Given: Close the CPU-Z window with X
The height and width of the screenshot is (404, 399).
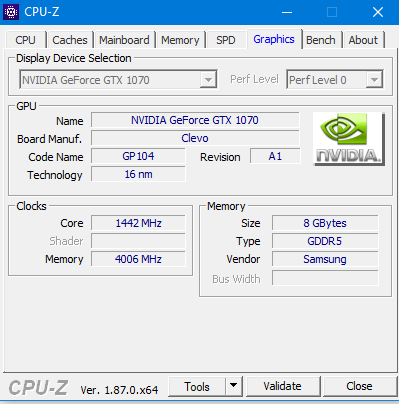Looking at the screenshot, I should (378, 12).
